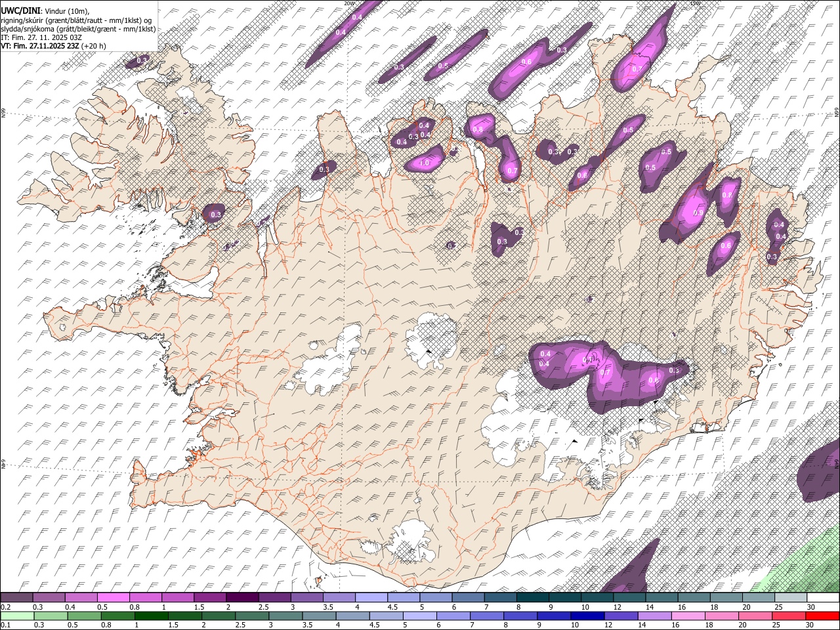Click the 'VT: Fim. 27.11.2025 23Z (+20 h)' valid time
This screenshot has height=630, width=840.
(x=54, y=46)
